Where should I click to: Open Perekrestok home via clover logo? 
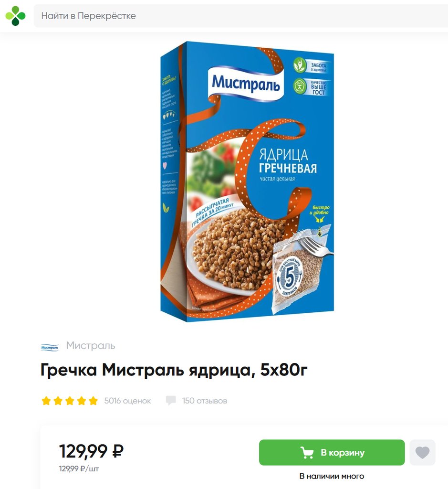(x=15, y=16)
